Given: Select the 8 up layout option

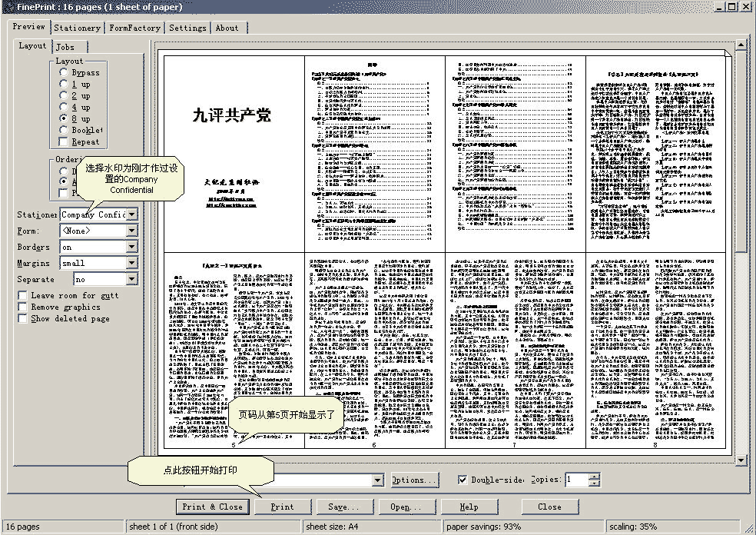Looking at the screenshot, I should coord(63,118).
